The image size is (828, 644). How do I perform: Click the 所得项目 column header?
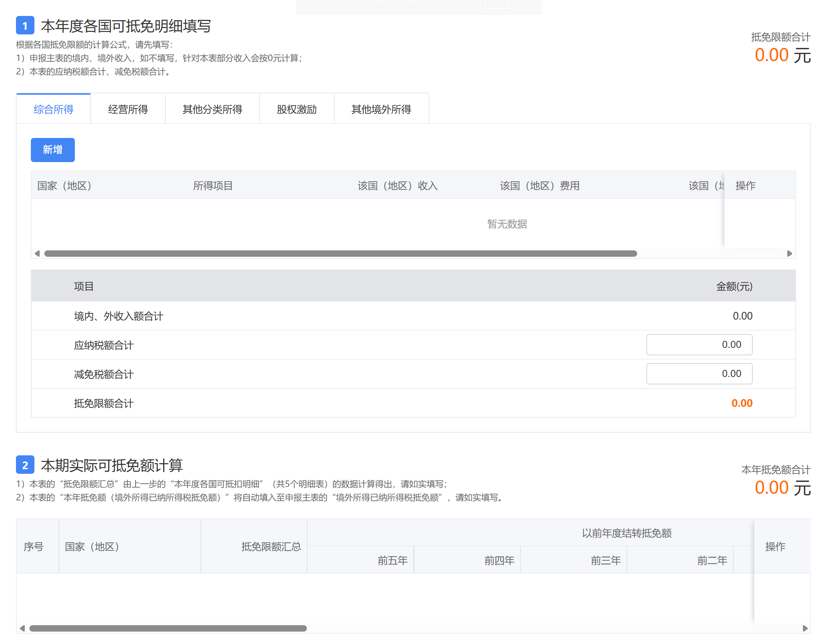pos(213,185)
